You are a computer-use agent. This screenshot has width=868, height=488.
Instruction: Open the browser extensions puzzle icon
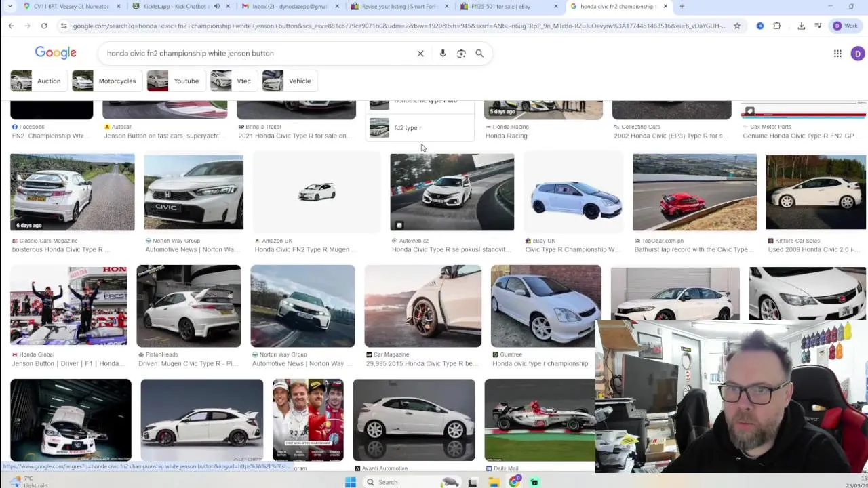(777, 26)
